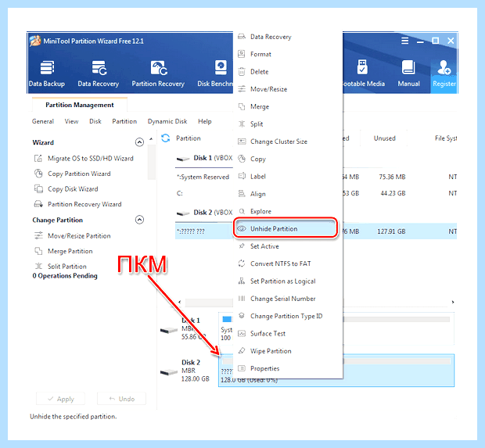Open the Dynamic Disk menu
485x448 pixels.
[167, 121]
